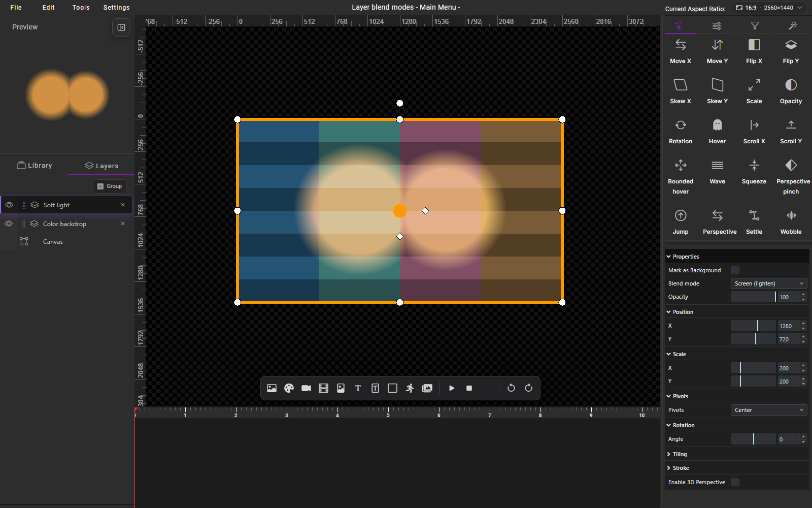Undo with the counterclockwise arrow
The height and width of the screenshot is (508, 812).
[x=511, y=388]
